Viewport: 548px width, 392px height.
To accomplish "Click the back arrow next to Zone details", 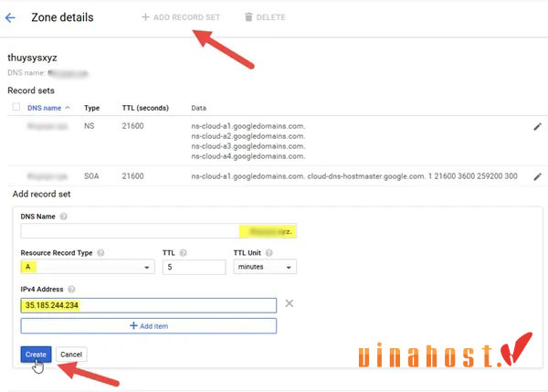I will pos(11,17).
